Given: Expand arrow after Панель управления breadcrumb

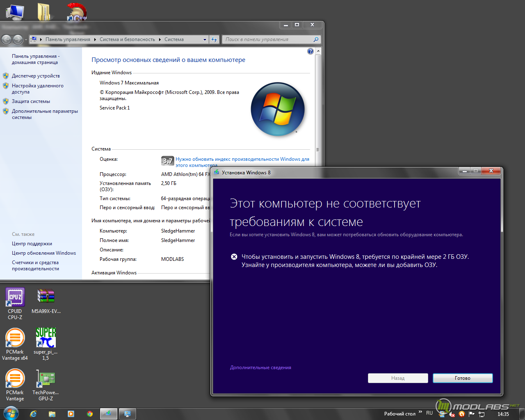Looking at the screenshot, I should point(95,39).
